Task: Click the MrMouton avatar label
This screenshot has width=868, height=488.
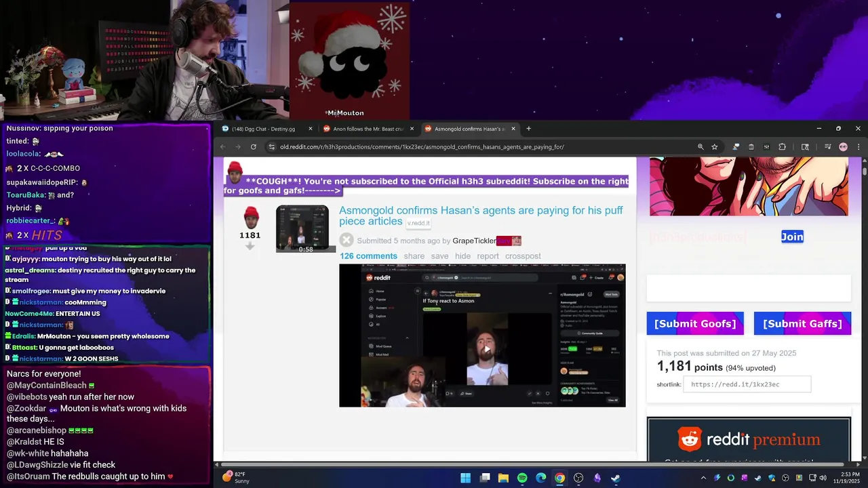Action: [346, 113]
